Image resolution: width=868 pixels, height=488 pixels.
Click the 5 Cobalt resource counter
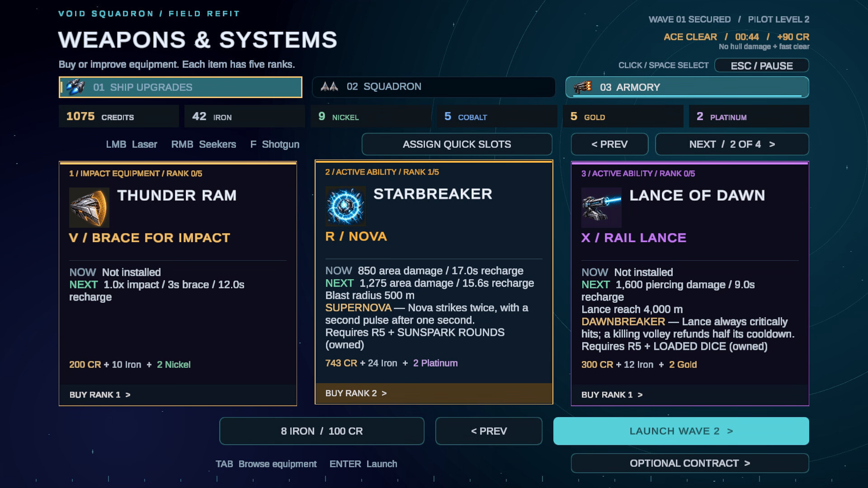497,117
